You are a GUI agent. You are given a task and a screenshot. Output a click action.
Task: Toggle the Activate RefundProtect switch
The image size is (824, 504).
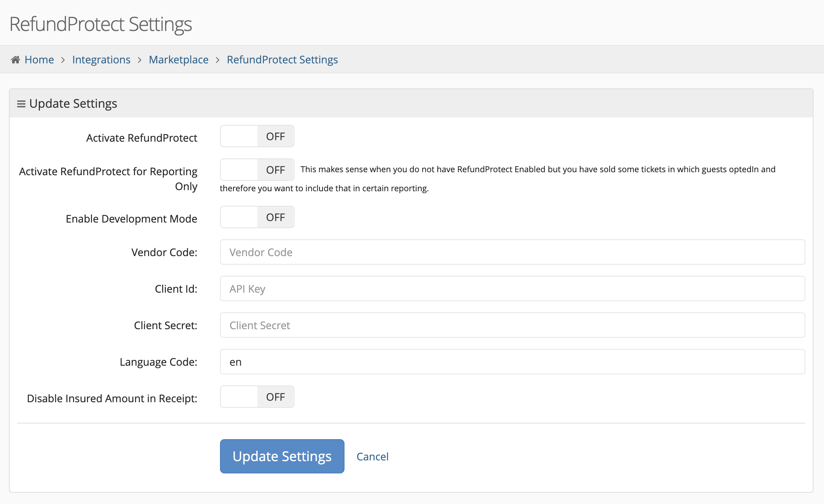point(257,136)
